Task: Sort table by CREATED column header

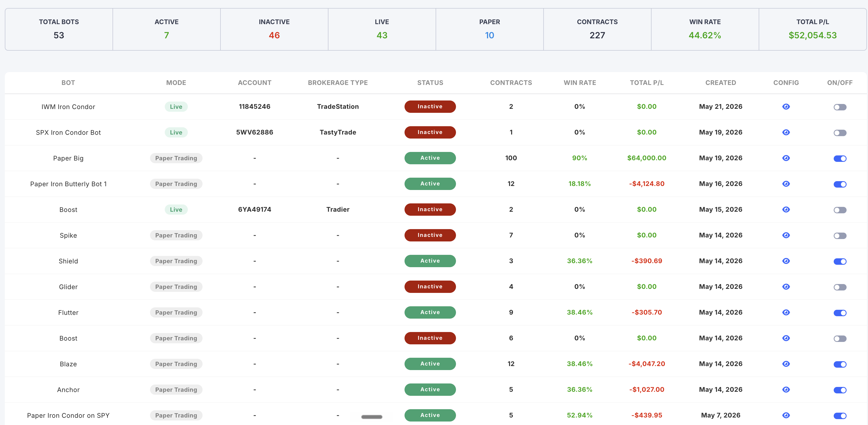Action: pos(720,83)
